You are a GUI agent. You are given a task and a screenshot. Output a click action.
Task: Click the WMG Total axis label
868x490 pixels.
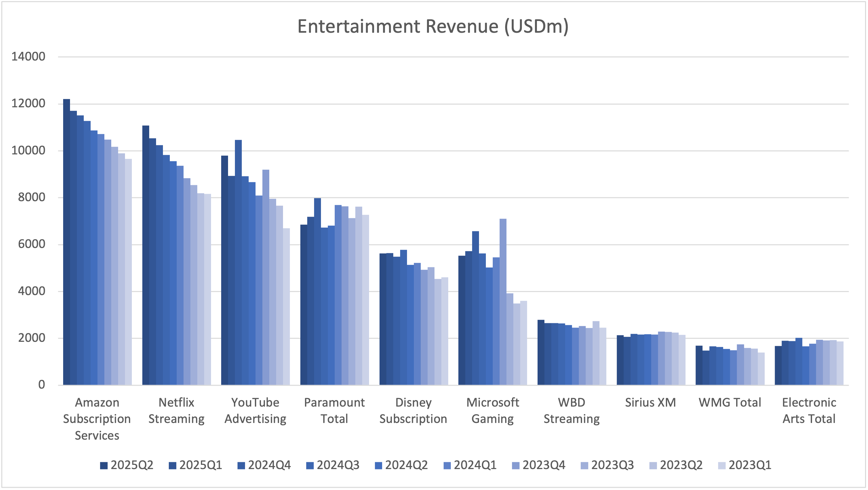point(730,403)
